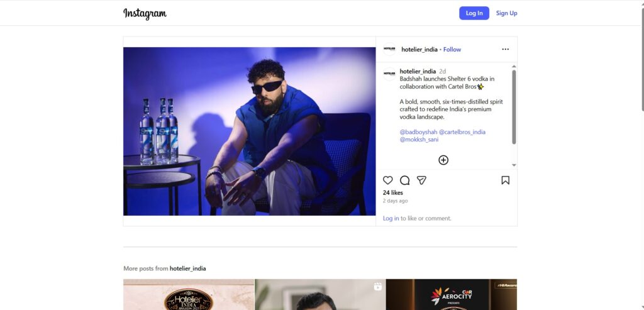Open the @badboyshah mention
Image resolution: width=644 pixels, height=310 pixels.
click(x=418, y=132)
